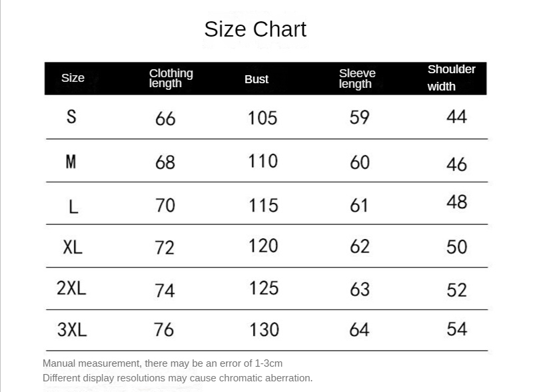Click shoulder width value 50
This screenshot has width=533, height=392.
pos(457,247)
